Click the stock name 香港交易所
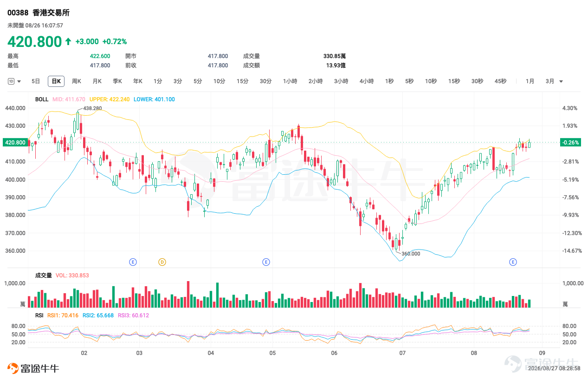This screenshot has height=381, width=588. click(51, 13)
